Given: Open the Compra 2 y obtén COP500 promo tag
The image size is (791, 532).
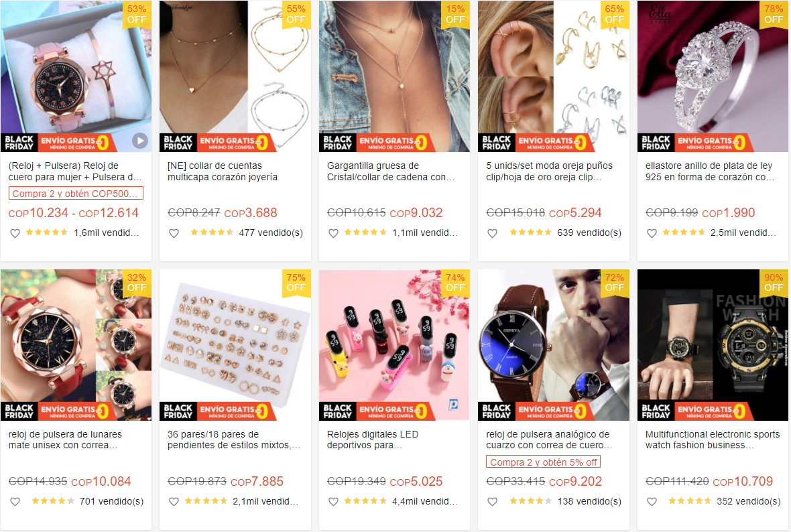Looking at the screenshot, I should point(76,194).
